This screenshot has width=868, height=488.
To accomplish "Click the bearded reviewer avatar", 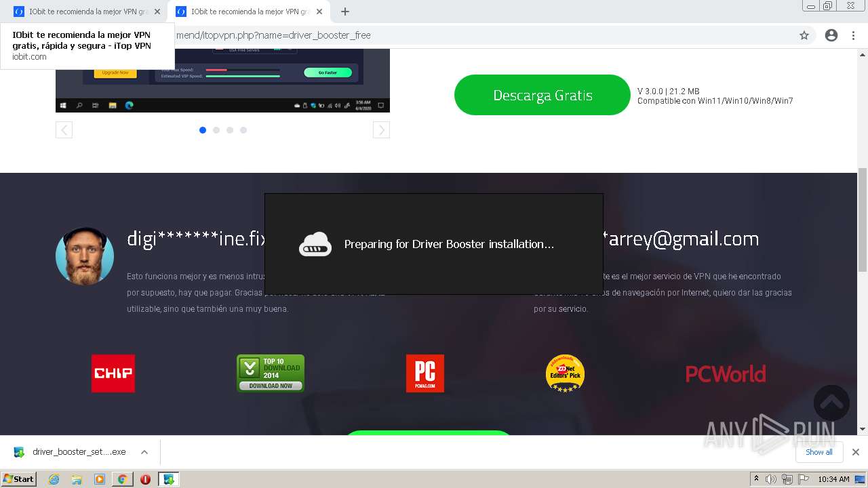I will [85, 256].
